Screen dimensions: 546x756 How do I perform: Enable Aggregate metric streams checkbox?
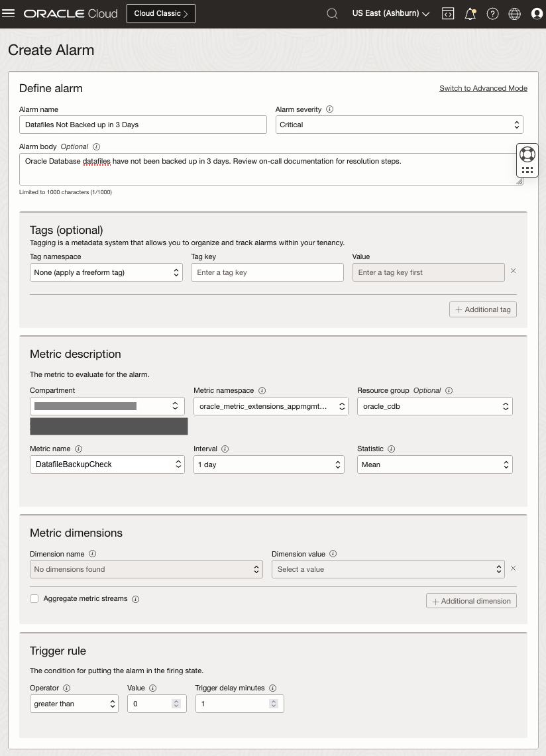click(34, 599)
